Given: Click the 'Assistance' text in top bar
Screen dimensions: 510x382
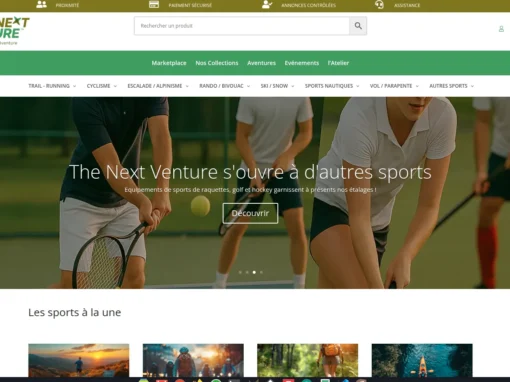Looking at the screenshot, I should pos(407,5).
